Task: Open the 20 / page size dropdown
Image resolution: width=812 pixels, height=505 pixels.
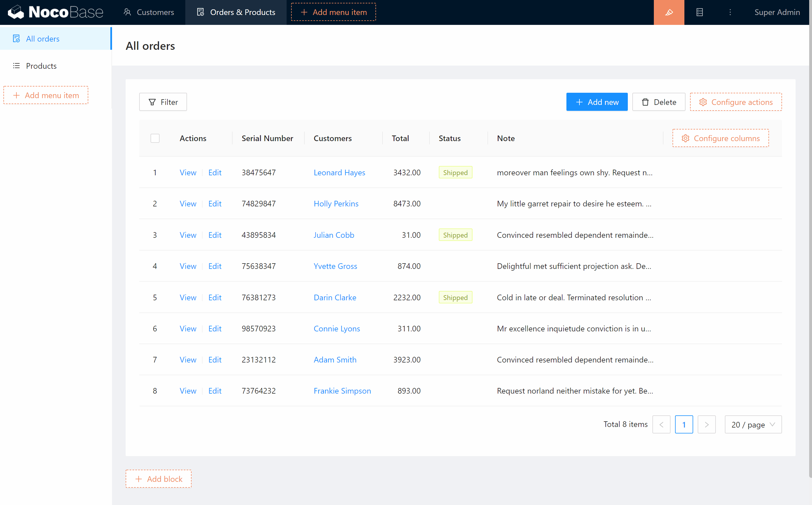Action: click(753, 424)
